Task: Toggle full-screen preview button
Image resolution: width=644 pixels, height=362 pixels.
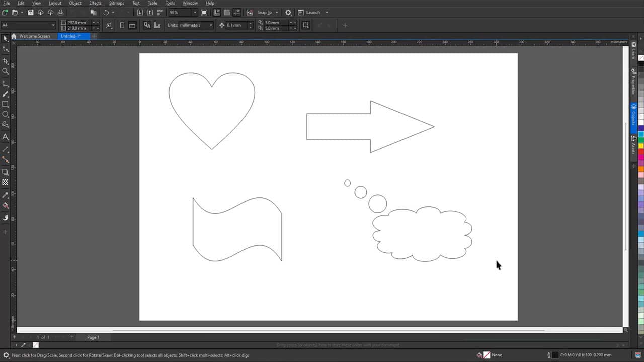Action: tap(204, 12)
